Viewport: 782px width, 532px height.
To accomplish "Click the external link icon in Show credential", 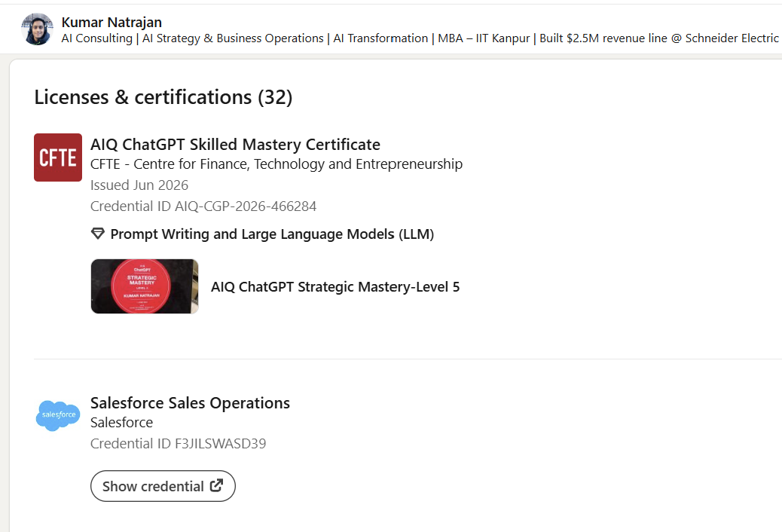I will [x=216, y=485].
